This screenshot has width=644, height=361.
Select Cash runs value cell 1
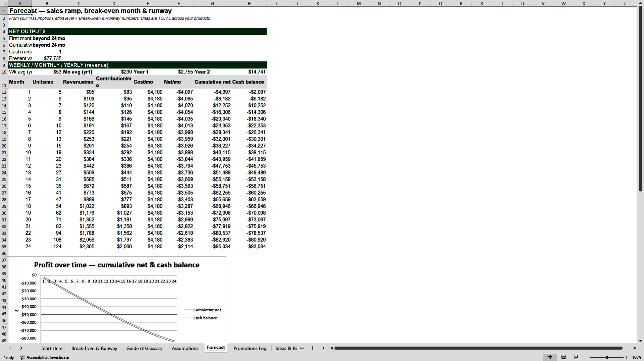coord(47,52)
